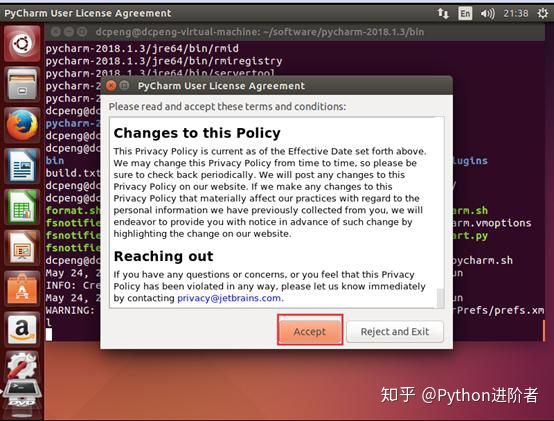Accept the PyCharm license agreement
The image size is (554, 421).
click(x=310, y=331)
